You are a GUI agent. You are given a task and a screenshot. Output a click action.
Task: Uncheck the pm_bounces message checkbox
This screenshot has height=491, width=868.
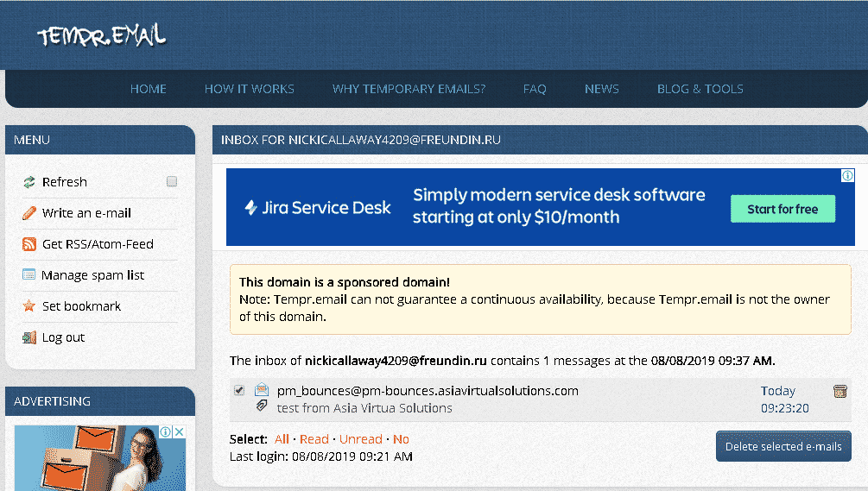click(x=239, y=391)
